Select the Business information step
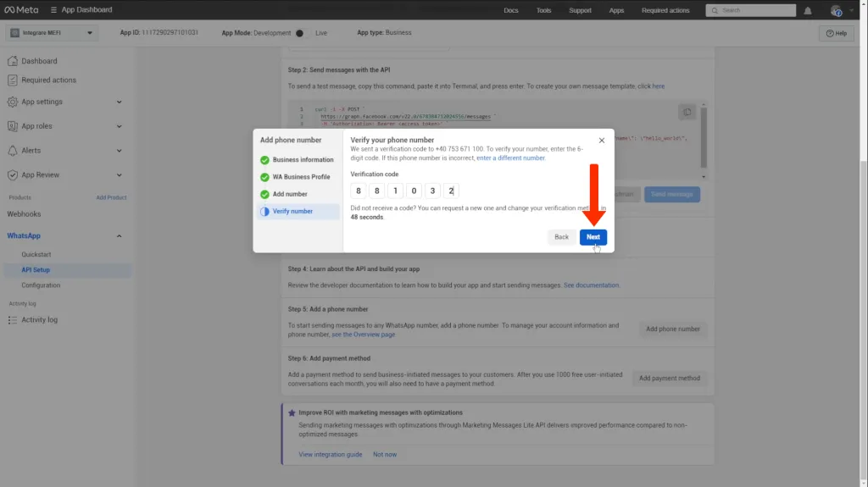 point(298,160)
